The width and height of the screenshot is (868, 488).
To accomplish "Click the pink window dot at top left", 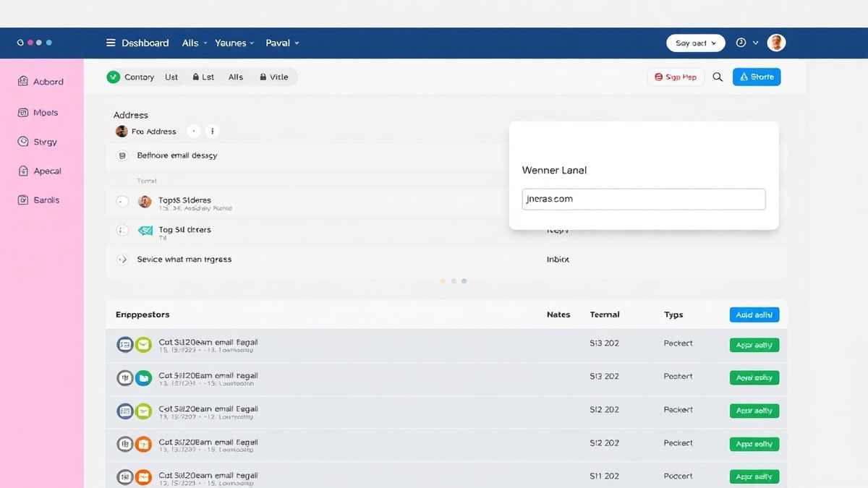I will (x=30, y=43).
